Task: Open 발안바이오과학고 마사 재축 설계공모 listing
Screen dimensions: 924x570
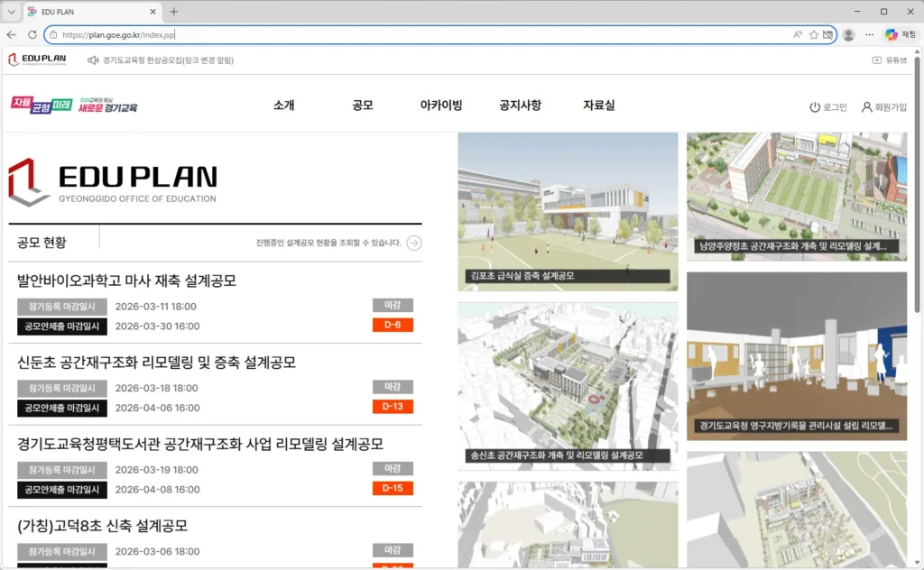Action: click(x=126, y=280)
